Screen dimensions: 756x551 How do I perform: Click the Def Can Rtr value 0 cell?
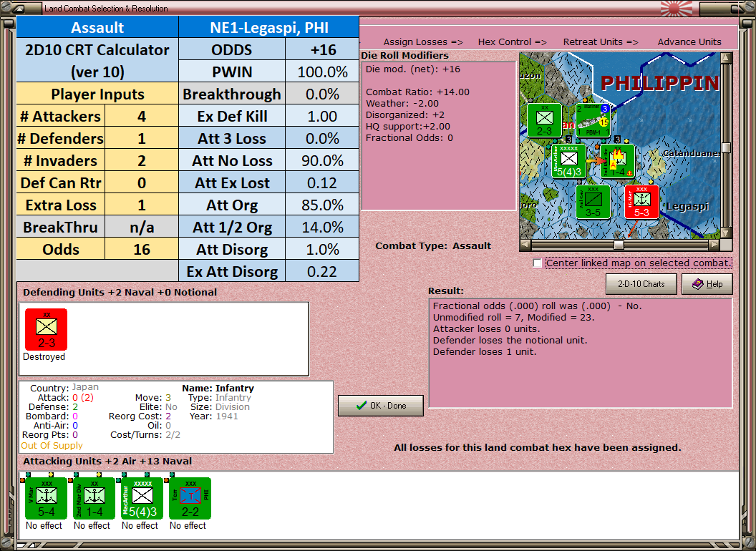click(141, 182)
